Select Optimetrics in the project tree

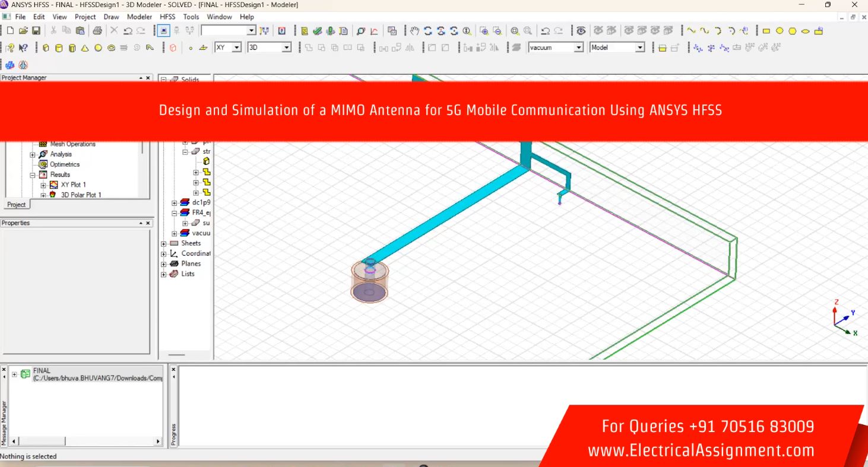pyautogui.click(x=64, y=164)
